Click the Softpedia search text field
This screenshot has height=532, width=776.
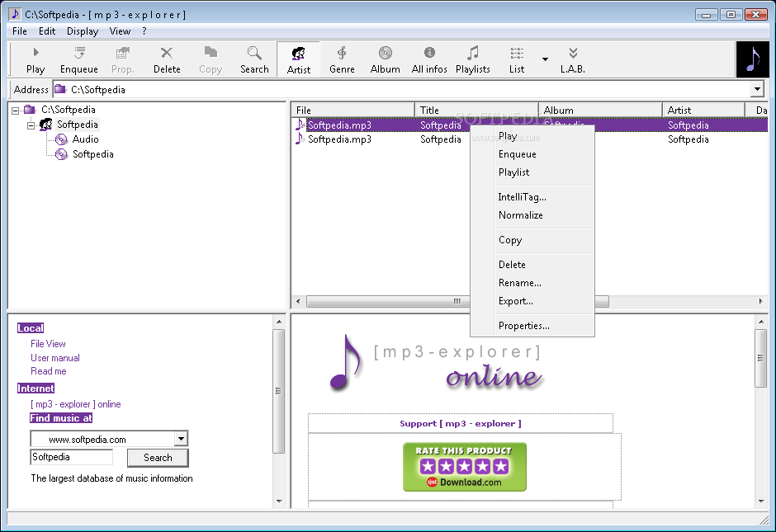pos(72,457)
